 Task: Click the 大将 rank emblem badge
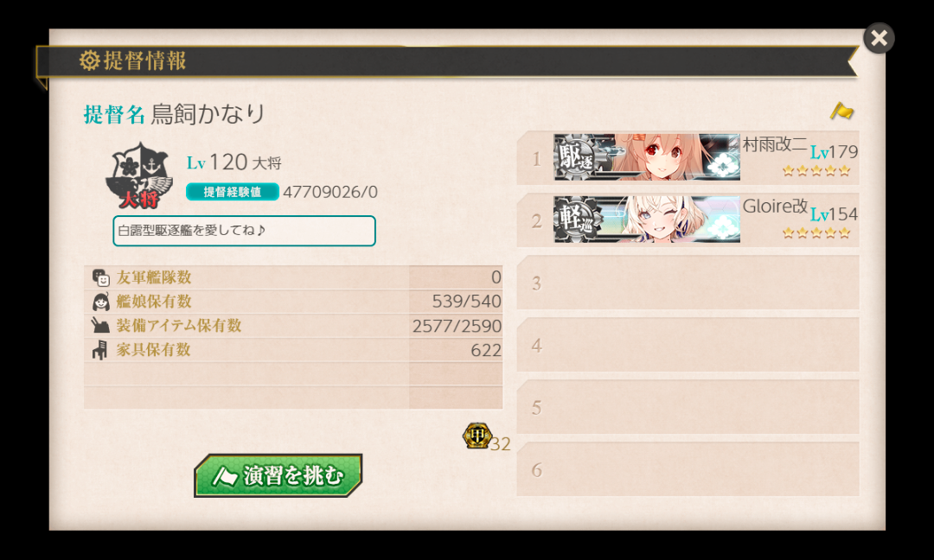tap(139, 175)
